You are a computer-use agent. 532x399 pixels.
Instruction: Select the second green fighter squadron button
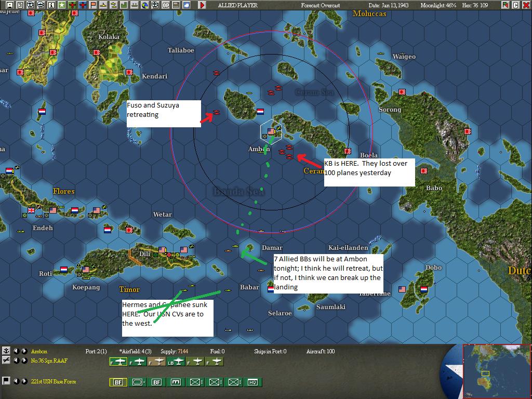[x=138, y=362]
